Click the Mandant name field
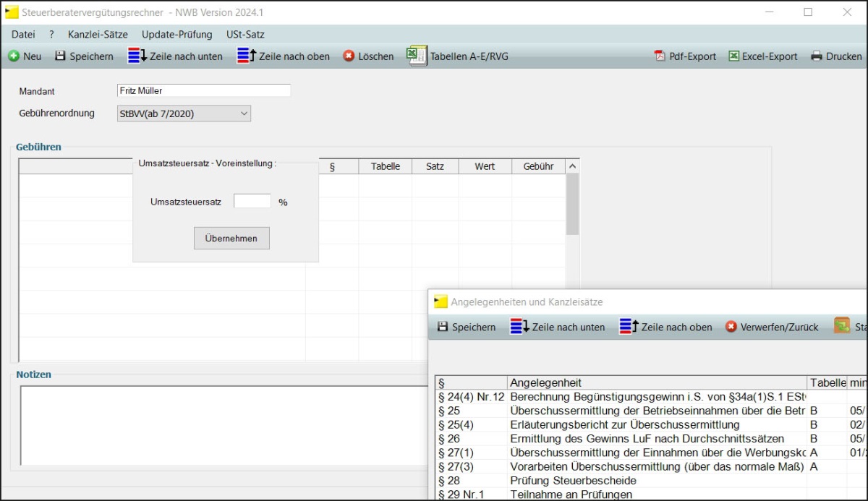Screen dimensions: 868x501 pyautogui.click(x=203, y=90)
